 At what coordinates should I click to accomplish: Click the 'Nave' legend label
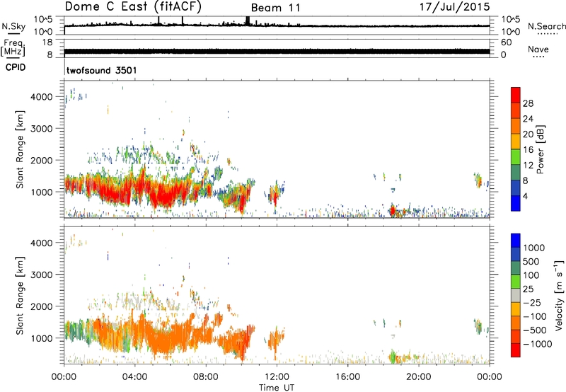pos(538,49)
